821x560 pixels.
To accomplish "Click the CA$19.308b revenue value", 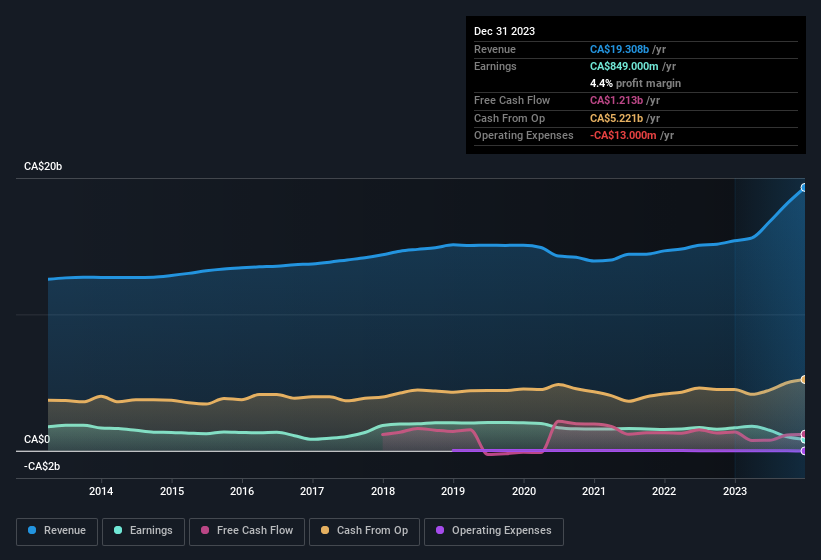I will [619, 49].
